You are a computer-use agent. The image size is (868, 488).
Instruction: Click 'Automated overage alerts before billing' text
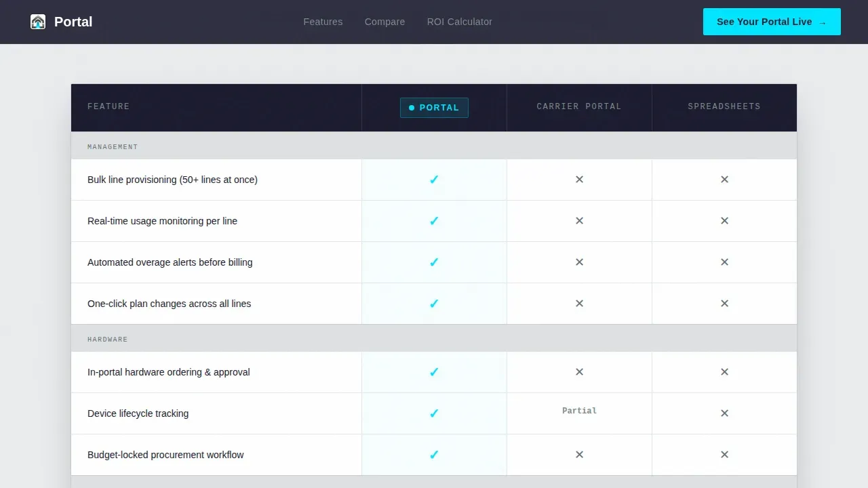[170, 262]
